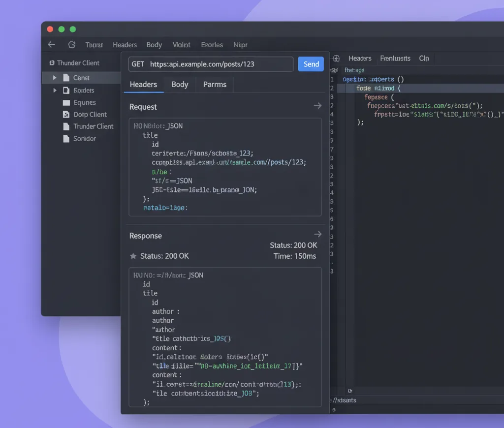Select the Equnes folder icon
Viewport: 504px width, 428px height.
tap(66, 103)
